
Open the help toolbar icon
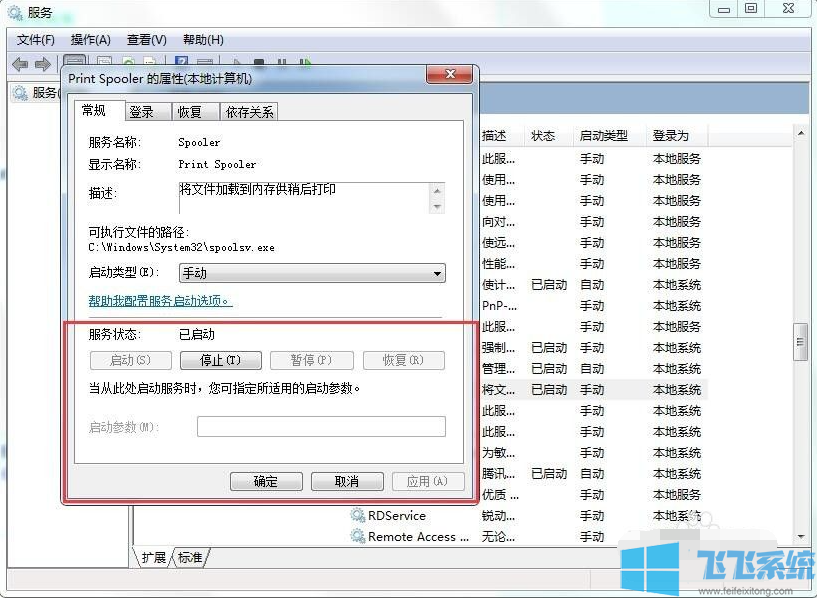(181, 61)
